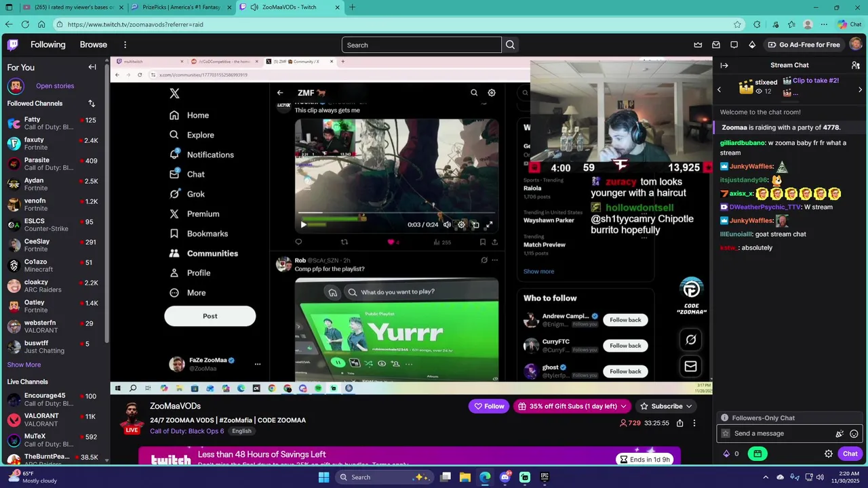The height and width of the screenshot is (488, 868).
Task: Click the search magnifier button in Twitch header
Action: pyautogui.click(x=511, y=45)
